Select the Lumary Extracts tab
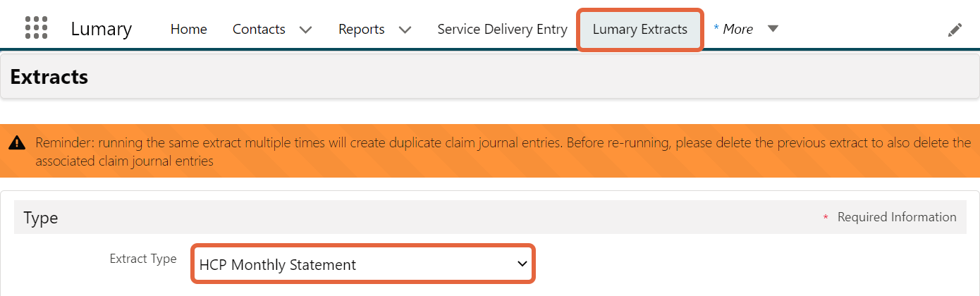Image resolution: width=980 pixels, height=296 pixels. [640, 30]
